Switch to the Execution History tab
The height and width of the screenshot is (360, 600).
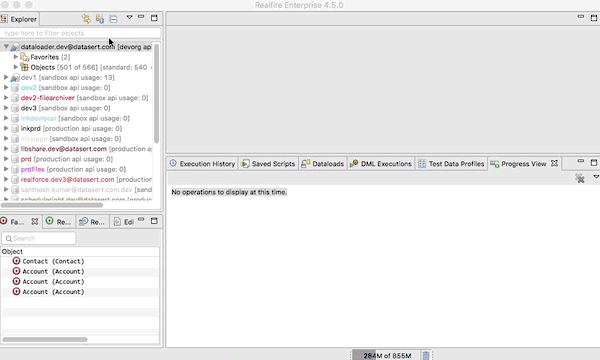[x=202, y=164]
